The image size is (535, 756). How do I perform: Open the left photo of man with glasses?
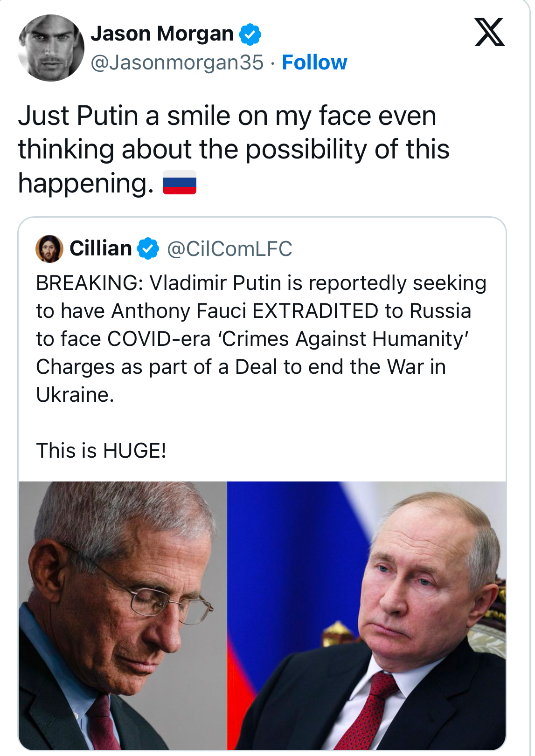click(x=123, y=615)
